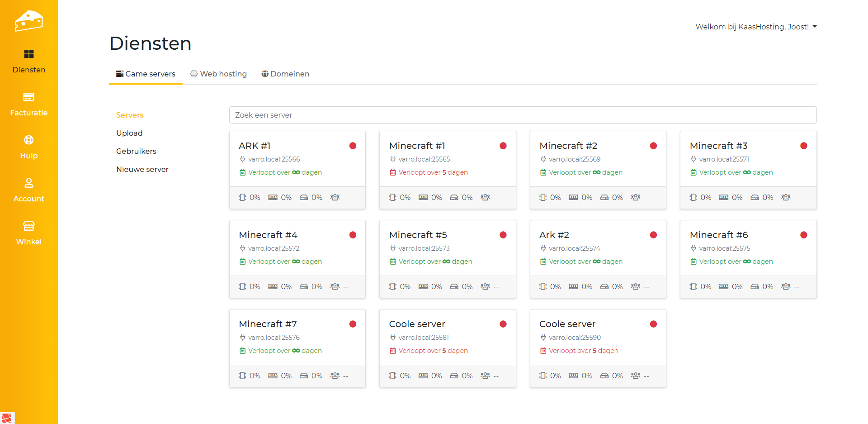Open Facturatie via the credit card icon
Image resolution: width=868 pixels, height=424 pixels.
coord(28,97)
